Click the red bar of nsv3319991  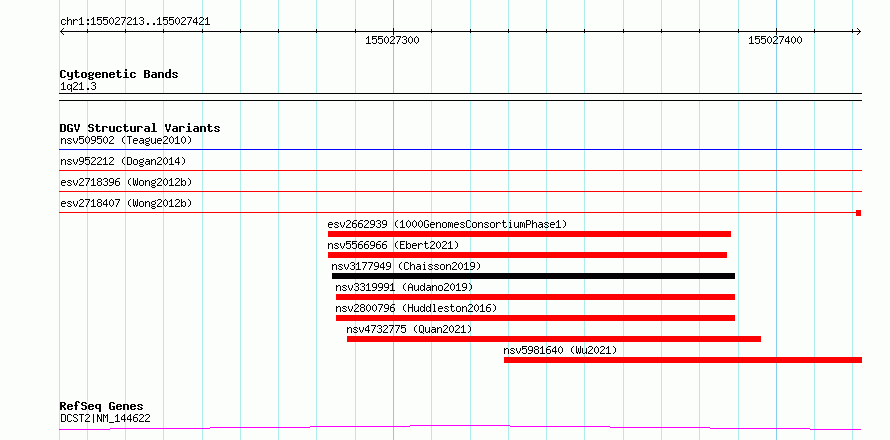(x=535, y=297)
